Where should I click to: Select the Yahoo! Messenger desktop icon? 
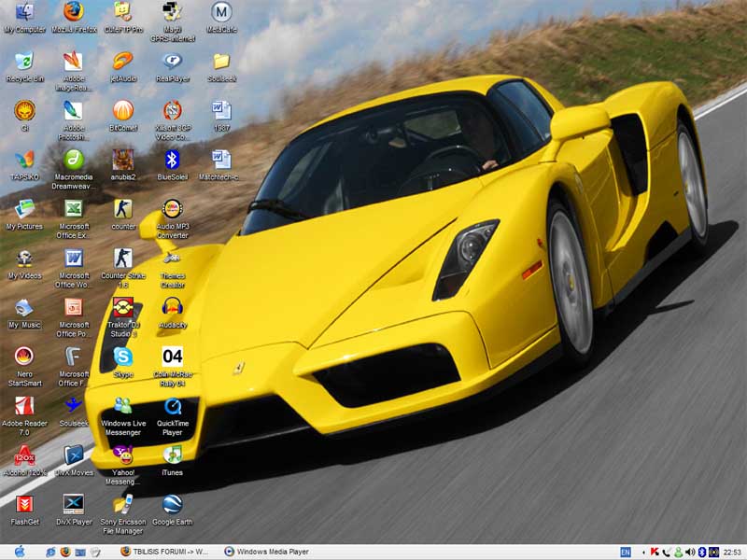123,465
